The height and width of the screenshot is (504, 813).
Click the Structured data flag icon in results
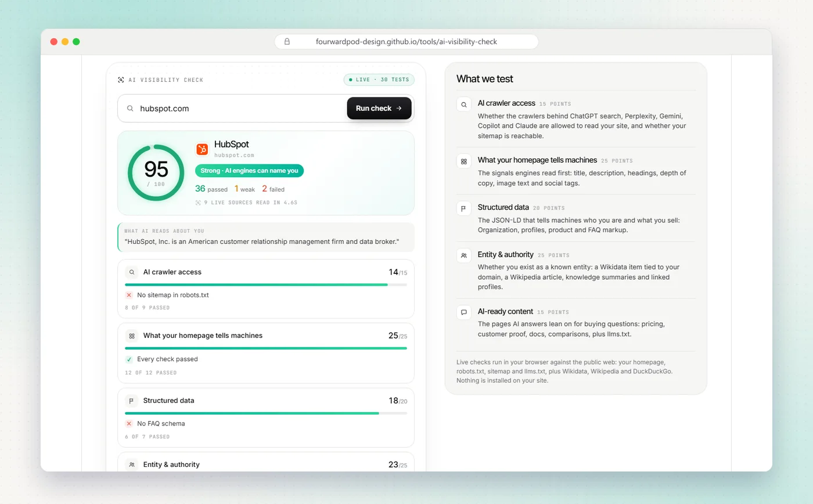click(x=132, y=401)
